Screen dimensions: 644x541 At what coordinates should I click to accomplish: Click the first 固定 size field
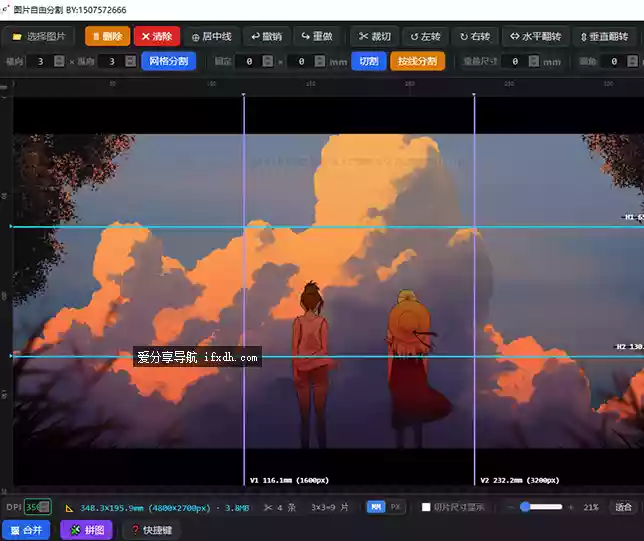(249, 62)
